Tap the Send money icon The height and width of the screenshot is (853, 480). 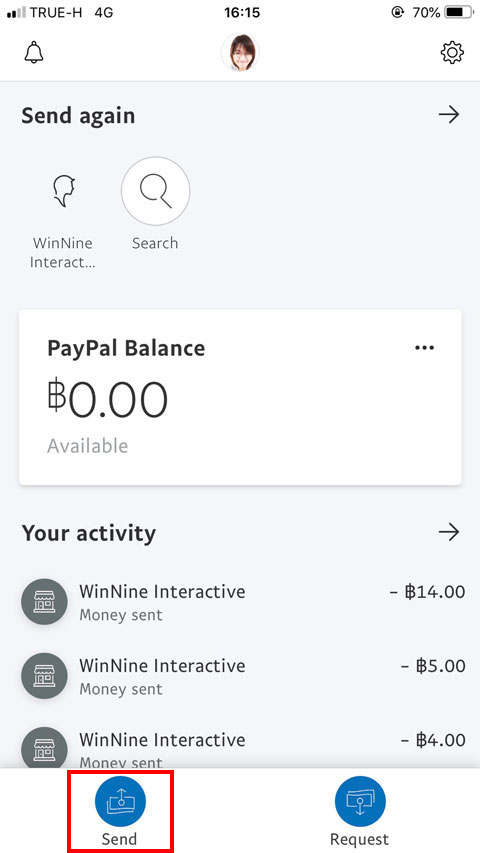pos(120,801)
